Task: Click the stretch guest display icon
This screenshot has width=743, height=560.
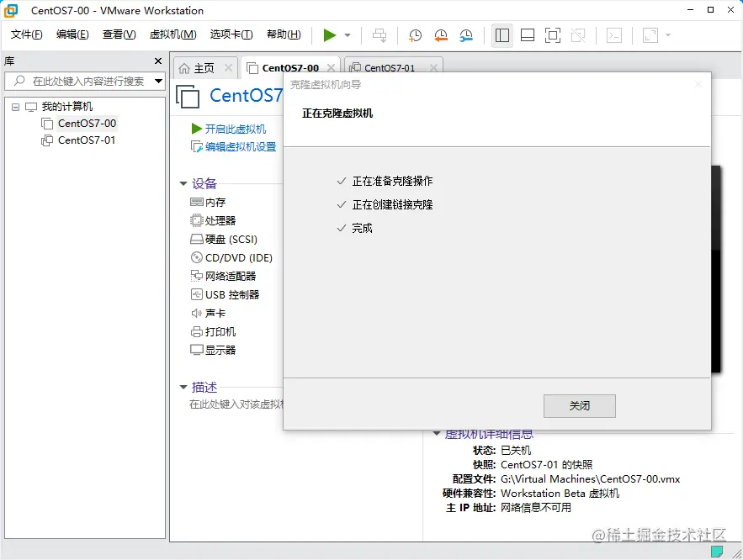Action: click(650, 35)
